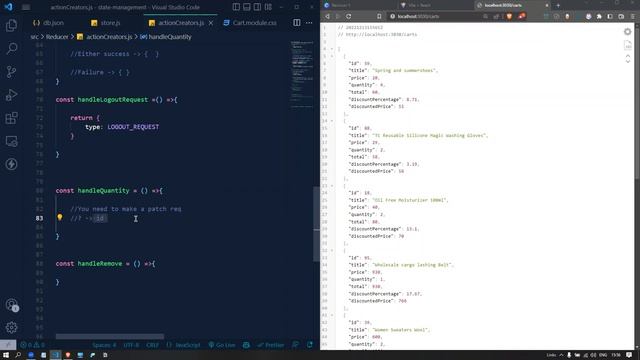640x360 pixels.
Task: Click the VS Code hamburger menu
Action: [x=26, y=7]
